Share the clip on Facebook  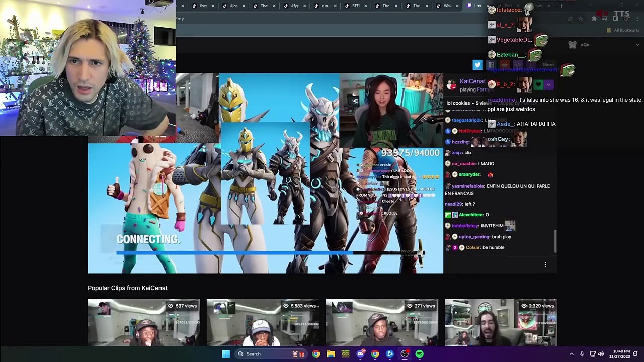[491, 65]
